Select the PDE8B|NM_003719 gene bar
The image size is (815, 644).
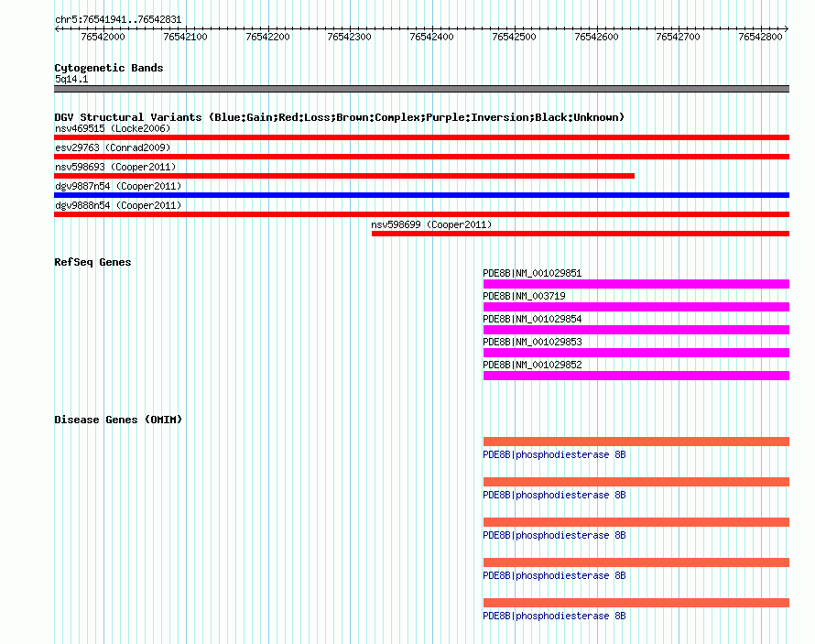(x=636, y=307)
